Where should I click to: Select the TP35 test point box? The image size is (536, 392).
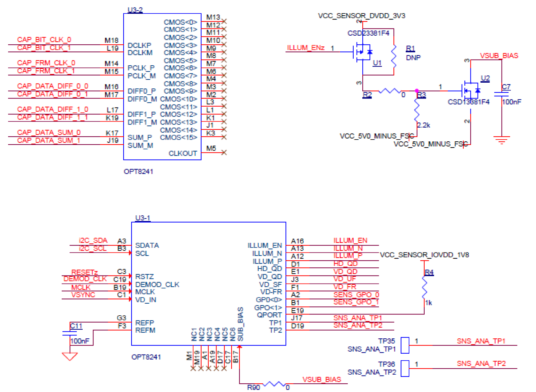point(405,345)
